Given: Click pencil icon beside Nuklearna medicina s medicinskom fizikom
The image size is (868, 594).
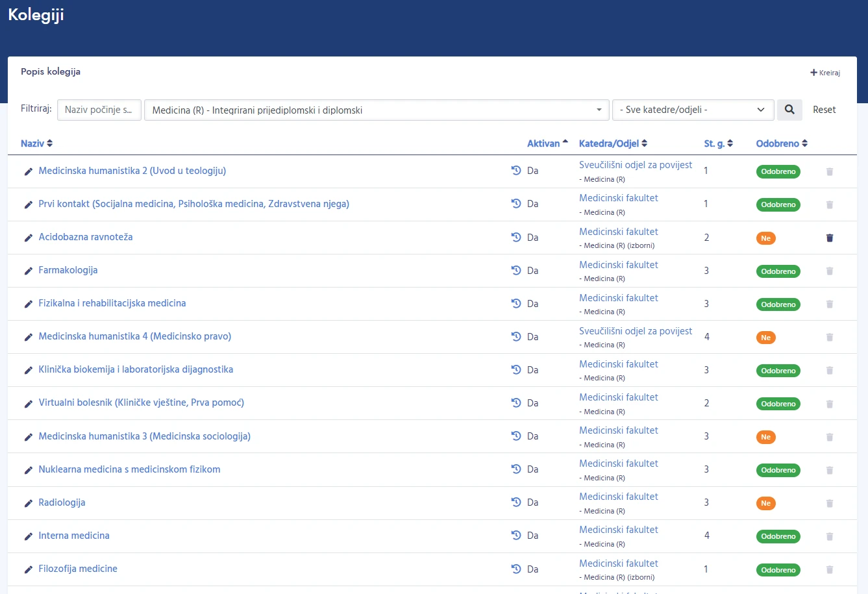Looking at the screenshot, I should tap(28, 470).
